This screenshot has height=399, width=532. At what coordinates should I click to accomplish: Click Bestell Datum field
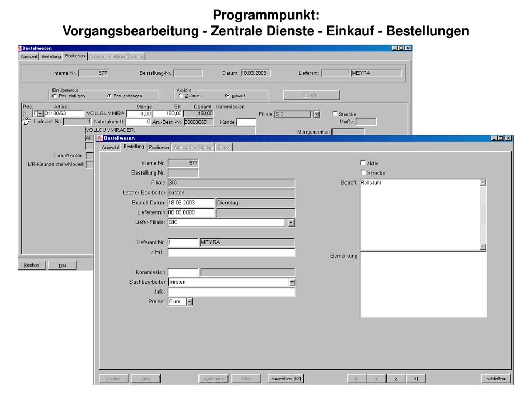[x=191, y=203]
